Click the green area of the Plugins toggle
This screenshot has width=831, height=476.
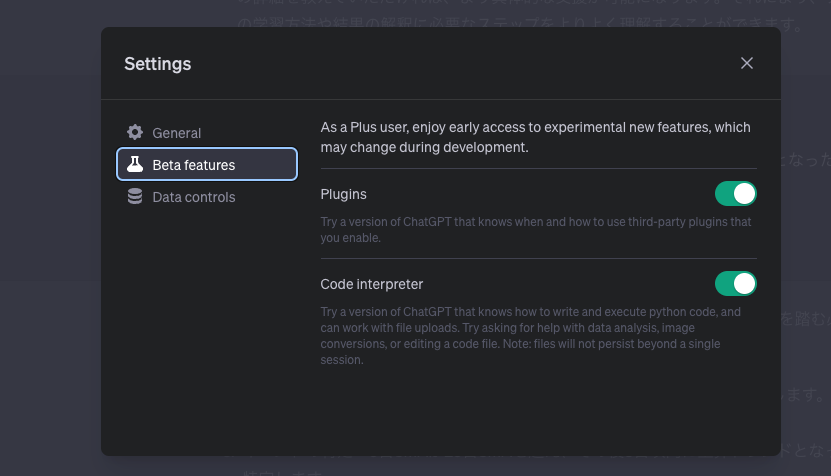(724, 193)
